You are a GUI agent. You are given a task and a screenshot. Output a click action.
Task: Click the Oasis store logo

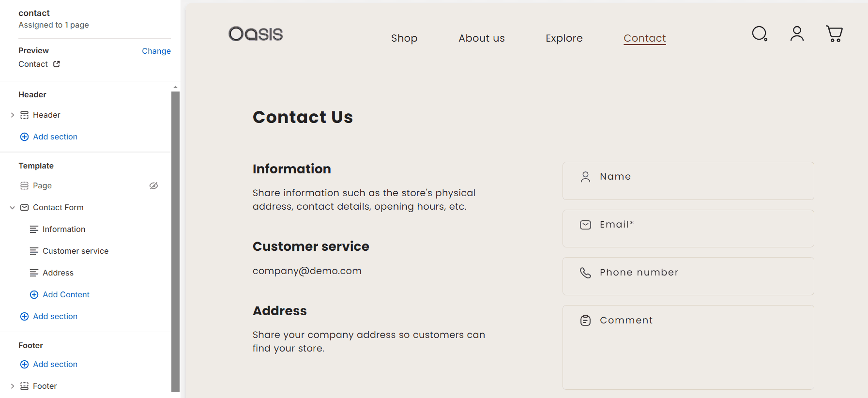tap(256, 34)
